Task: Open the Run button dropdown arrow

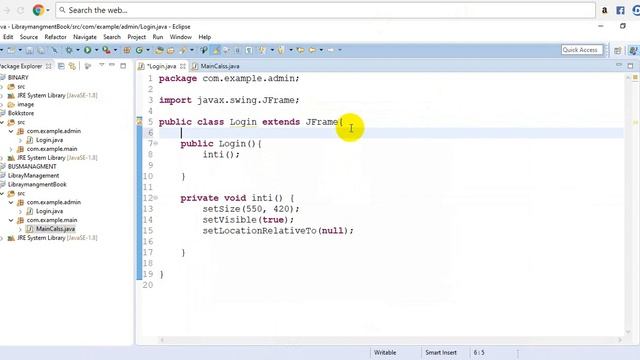Action: [x=96, y=50]
